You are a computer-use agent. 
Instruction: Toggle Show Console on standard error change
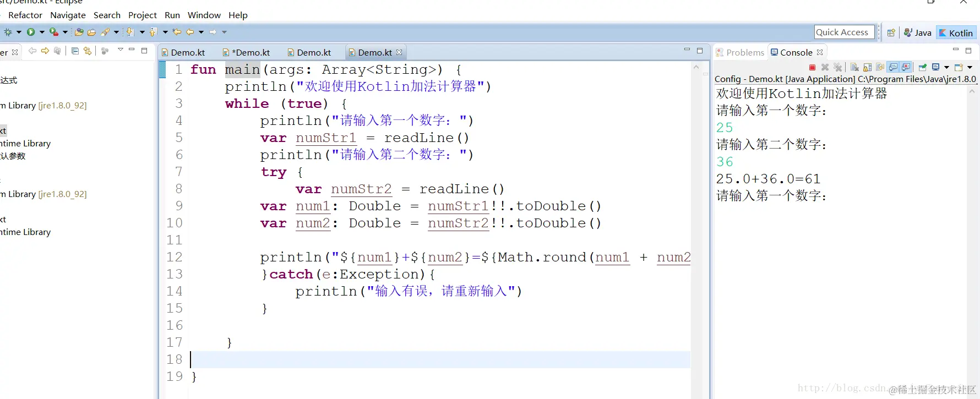[906, 67]
